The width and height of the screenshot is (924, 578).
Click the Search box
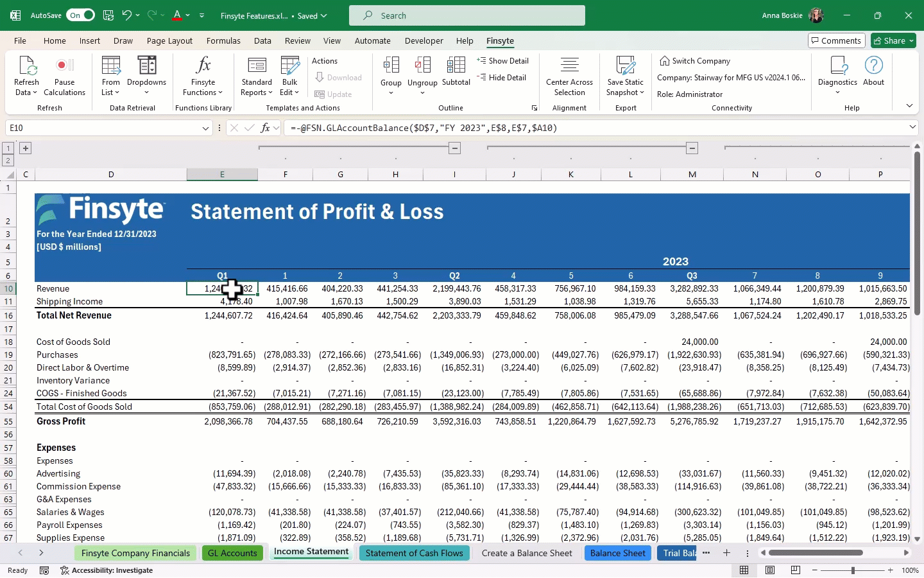(x=467, y=15)
